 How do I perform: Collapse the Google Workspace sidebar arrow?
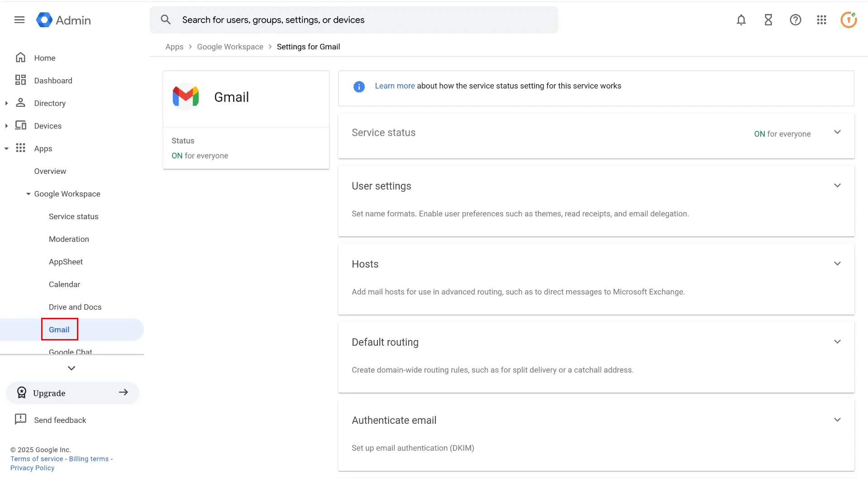click(29, 194)
